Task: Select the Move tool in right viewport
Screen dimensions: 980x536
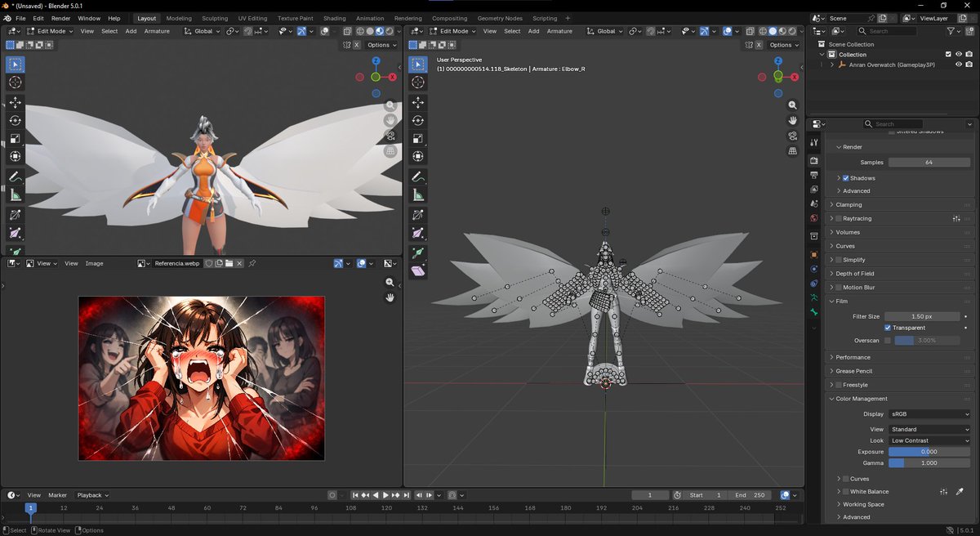Action: point(418,102)
